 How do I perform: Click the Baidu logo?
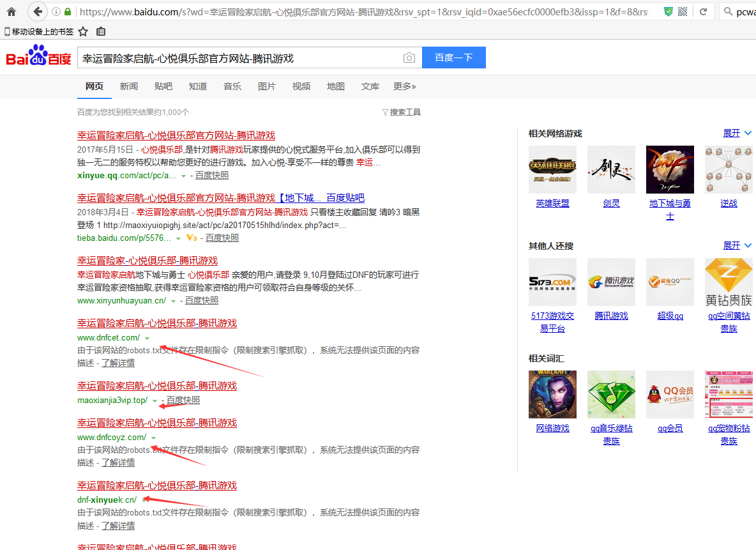pos(38,56)
